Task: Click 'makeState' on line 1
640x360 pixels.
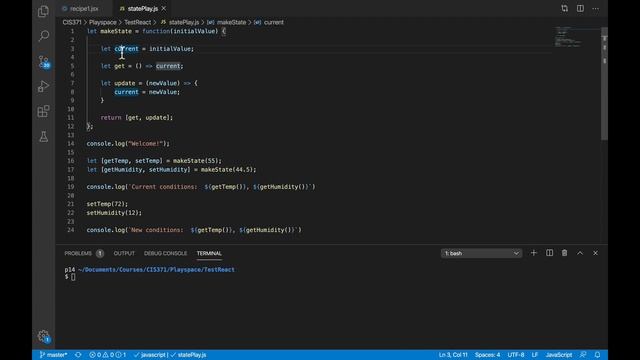Action: point(116,31)
